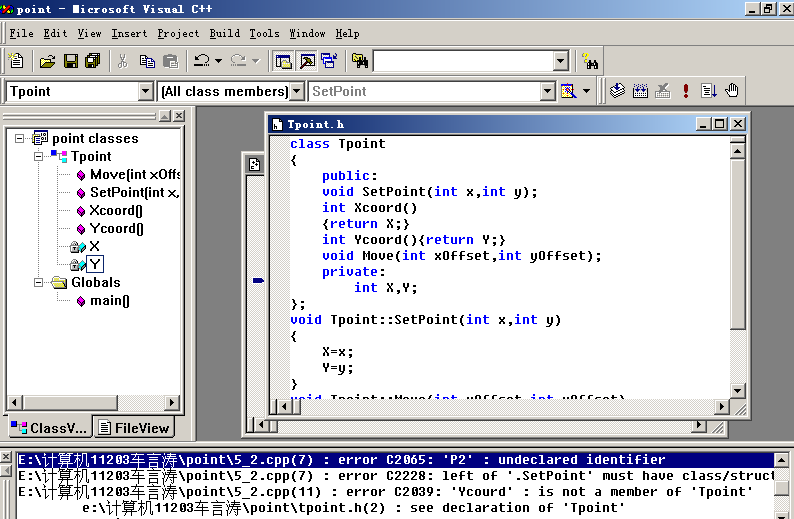The width and height of the screenshot is (794, 519).
Task: Click the C2228 SetPoint error line
Action: [396, 476]
